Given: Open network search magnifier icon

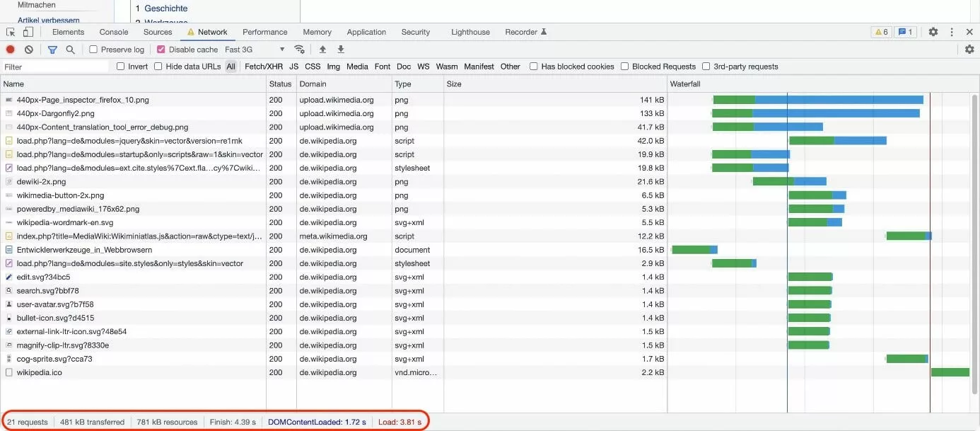Looking at the screenshot, I should tap(70, 50).
